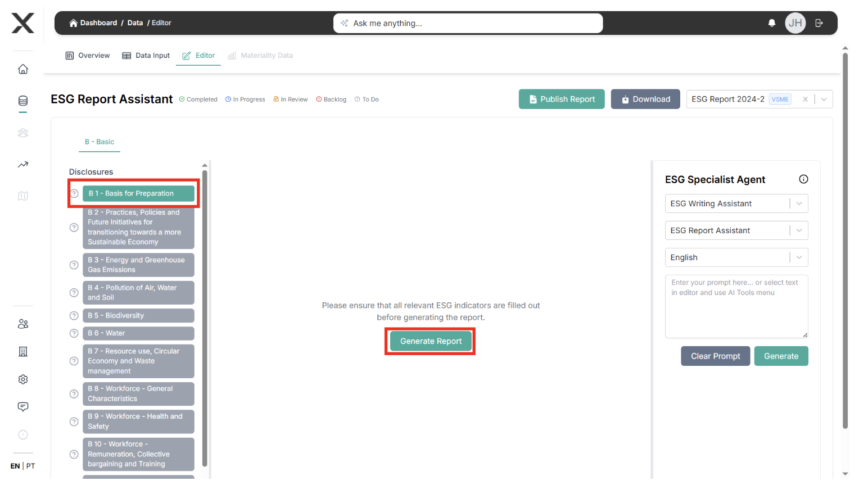This screenshot has width=868, height=499.
Task: Select the Editor tab
Action: [198, 56]
